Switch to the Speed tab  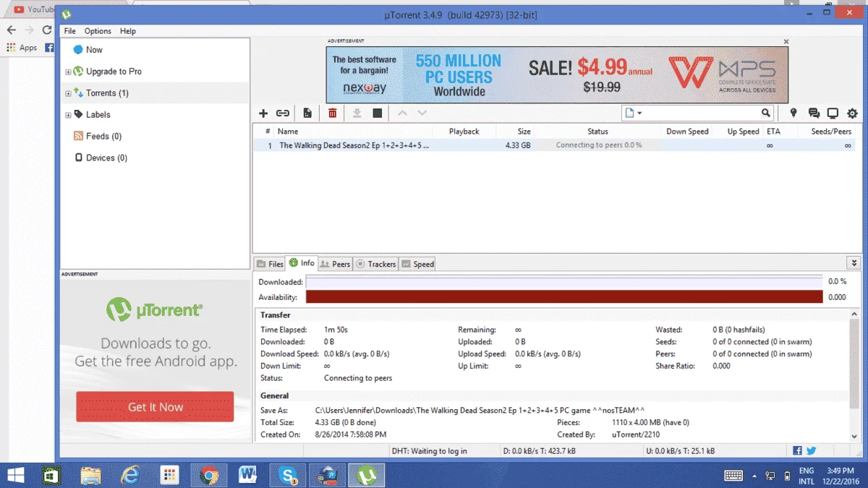[417, 264]
